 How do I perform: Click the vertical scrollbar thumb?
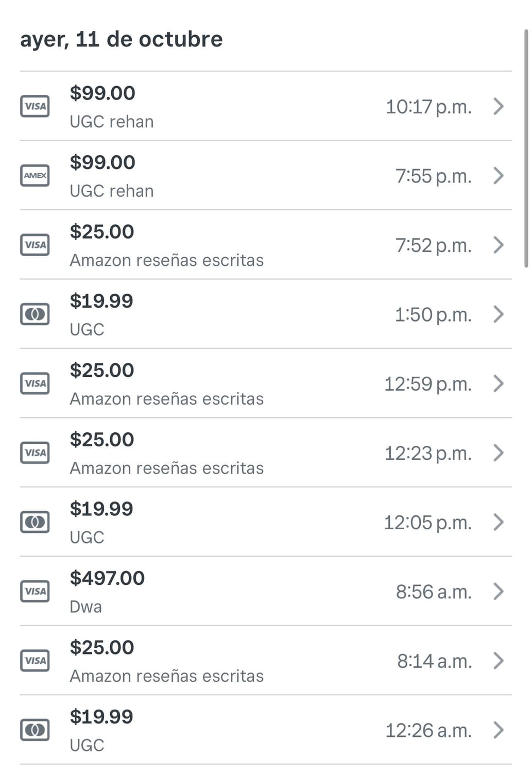click(526, 149)
